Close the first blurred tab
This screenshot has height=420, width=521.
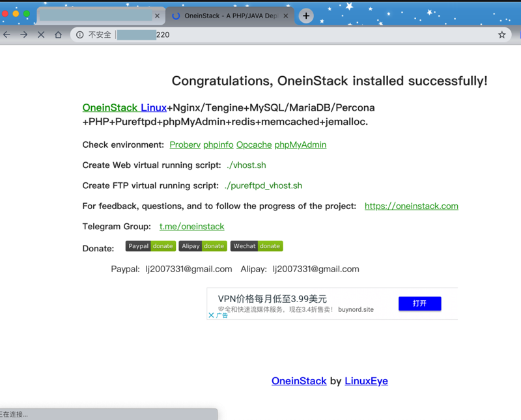click(x=157, y=16)
